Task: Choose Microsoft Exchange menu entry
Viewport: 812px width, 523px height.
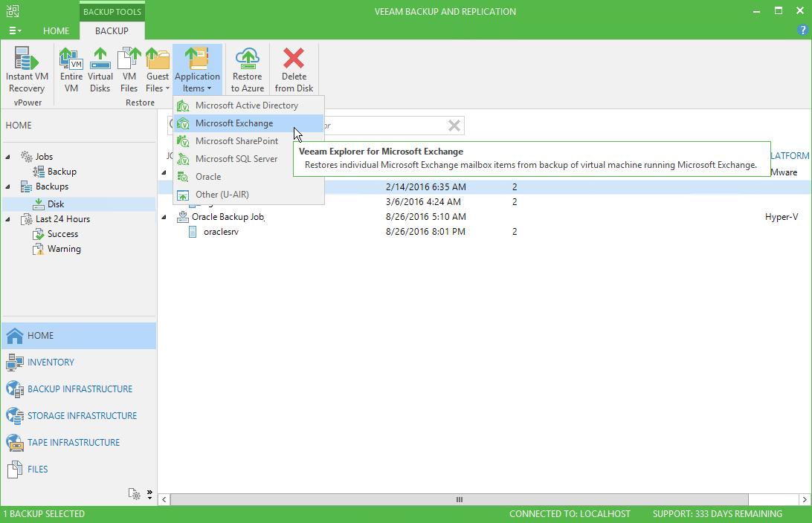Action: 248,123
